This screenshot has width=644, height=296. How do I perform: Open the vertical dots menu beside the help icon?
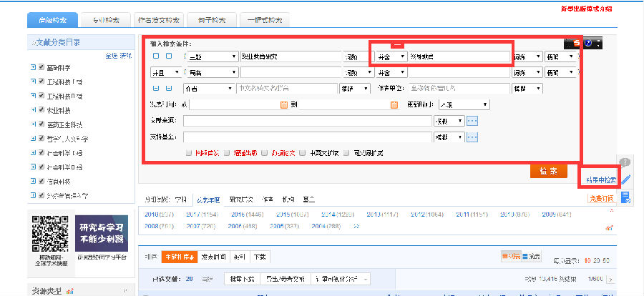tap(598, 43)
